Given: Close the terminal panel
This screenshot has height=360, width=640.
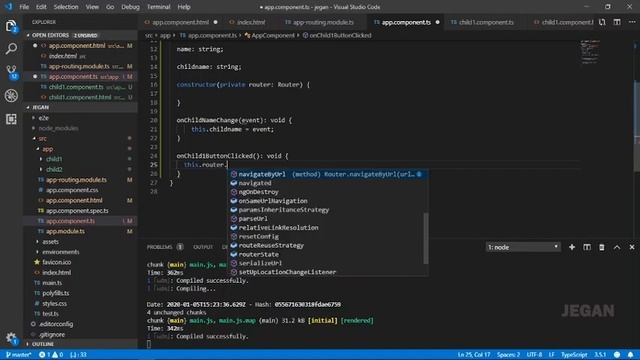Looking at the screenshot, I should pyautogui.click(x=632, y=247).
